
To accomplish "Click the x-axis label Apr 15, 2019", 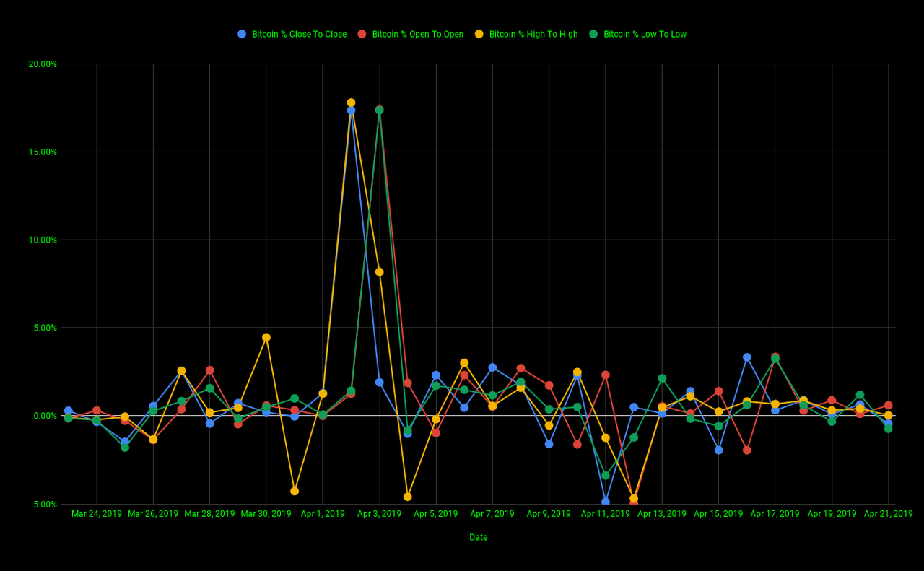I will click(718, 514).
